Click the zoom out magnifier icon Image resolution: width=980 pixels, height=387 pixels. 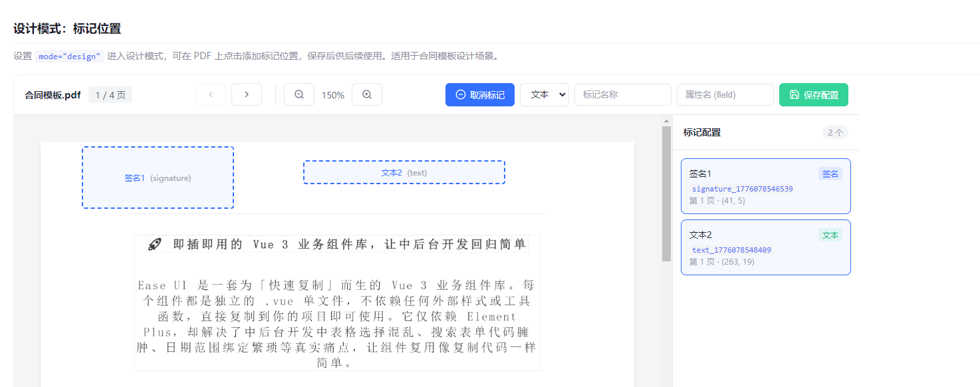[299, 94]
